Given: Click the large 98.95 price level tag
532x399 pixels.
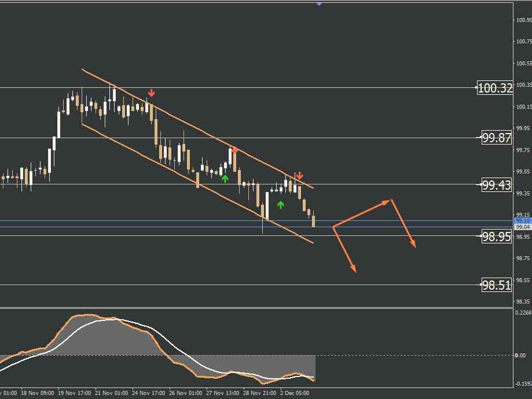Looking at the screenshot, I should click(496, 237).
